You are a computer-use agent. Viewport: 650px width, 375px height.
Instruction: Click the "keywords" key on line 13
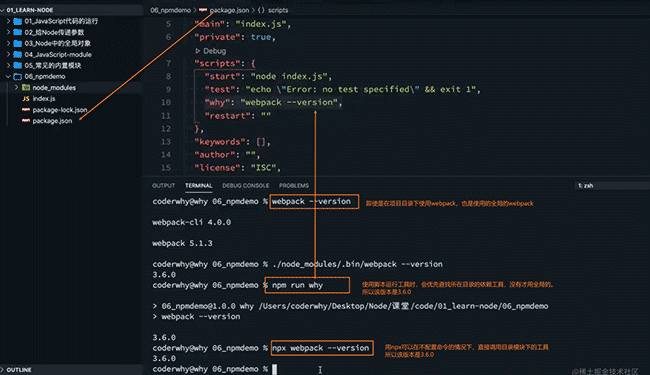(x=220, y=142)
